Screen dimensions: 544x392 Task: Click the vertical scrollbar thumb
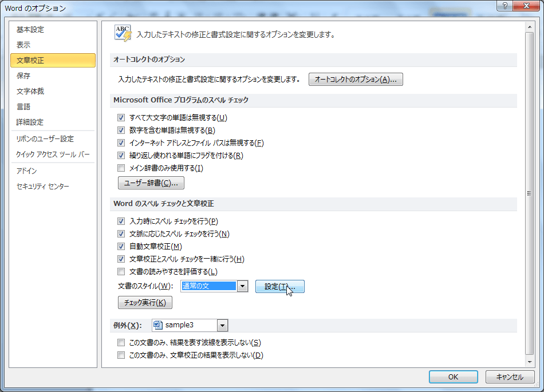point(530,193)
